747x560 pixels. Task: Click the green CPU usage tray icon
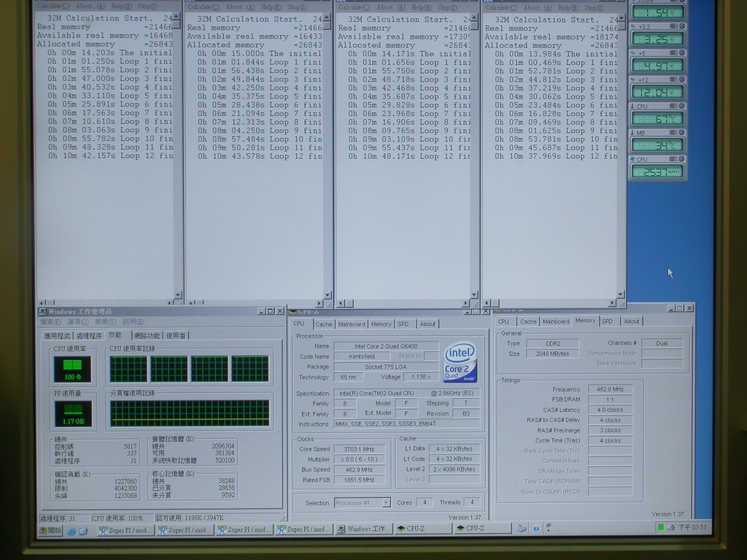coord(661,527)
